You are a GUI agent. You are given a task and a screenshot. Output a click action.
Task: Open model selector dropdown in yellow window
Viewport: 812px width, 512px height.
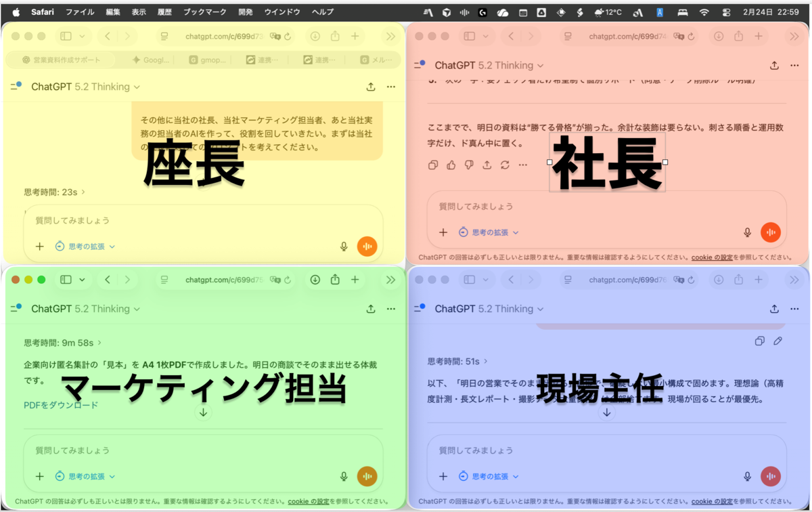point(86,87)
